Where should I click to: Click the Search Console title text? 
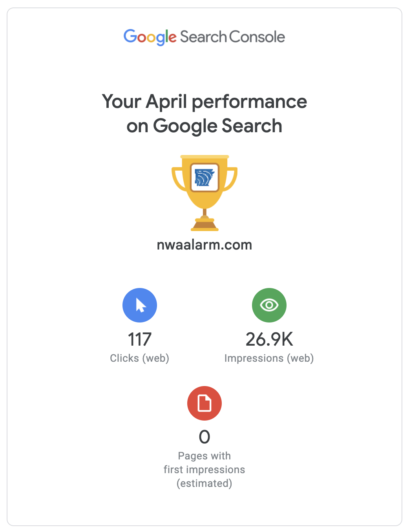point(232,37)
